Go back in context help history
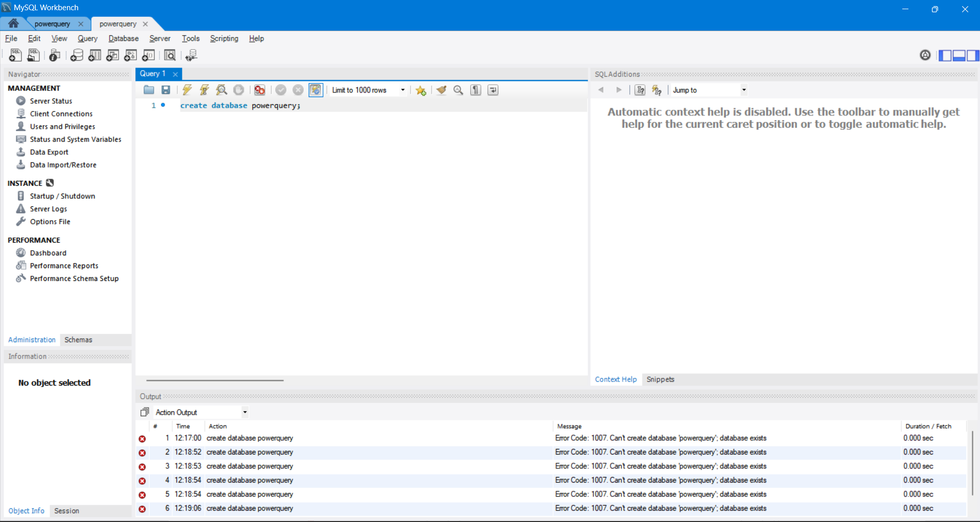The height and width of the screenshot is (522, 980). [601, 90]
